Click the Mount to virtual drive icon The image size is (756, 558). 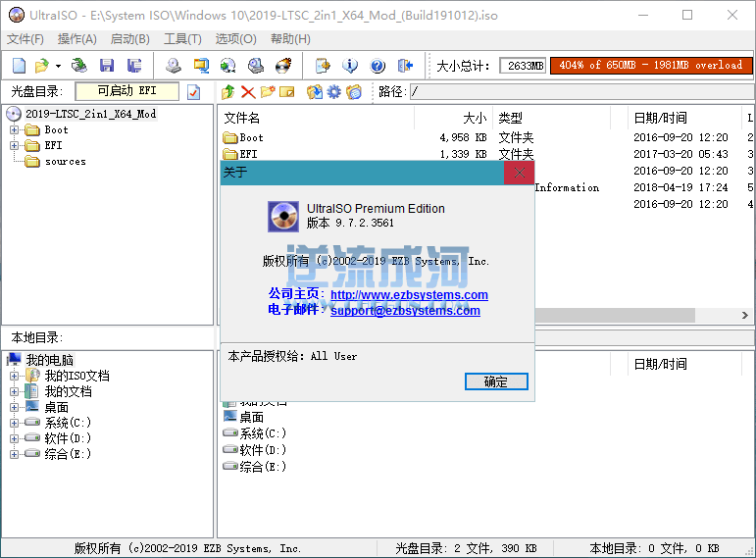tap(256, 65)
